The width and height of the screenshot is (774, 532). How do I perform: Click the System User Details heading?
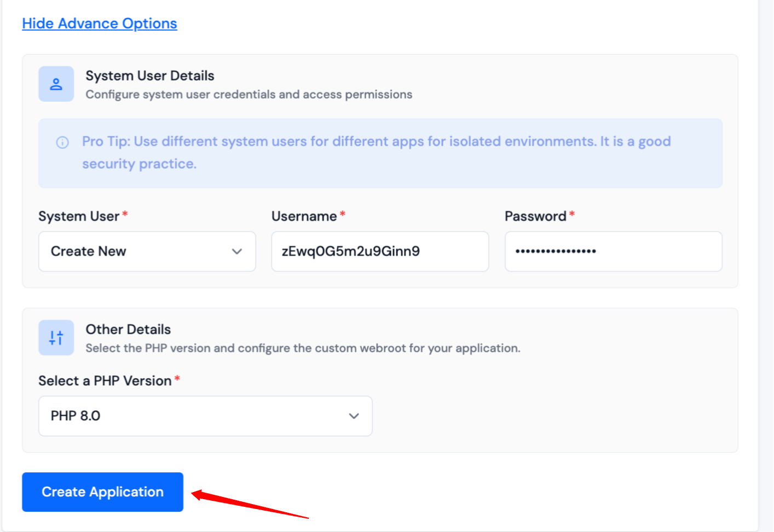[149, 75]
